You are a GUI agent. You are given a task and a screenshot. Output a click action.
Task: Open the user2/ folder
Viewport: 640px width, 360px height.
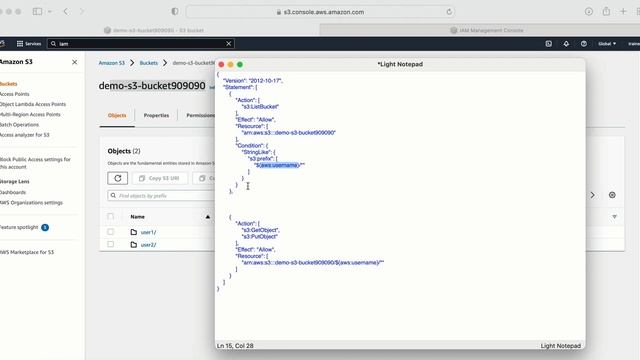tap(148, 245)
